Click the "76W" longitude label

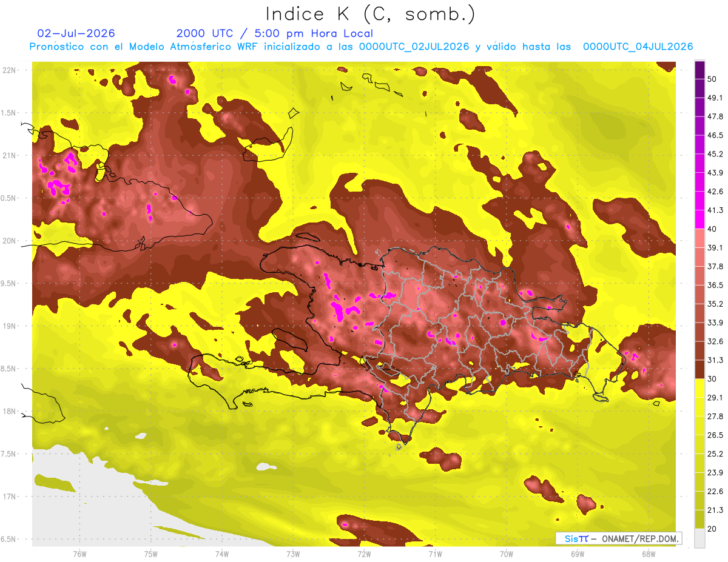point(79,554)
